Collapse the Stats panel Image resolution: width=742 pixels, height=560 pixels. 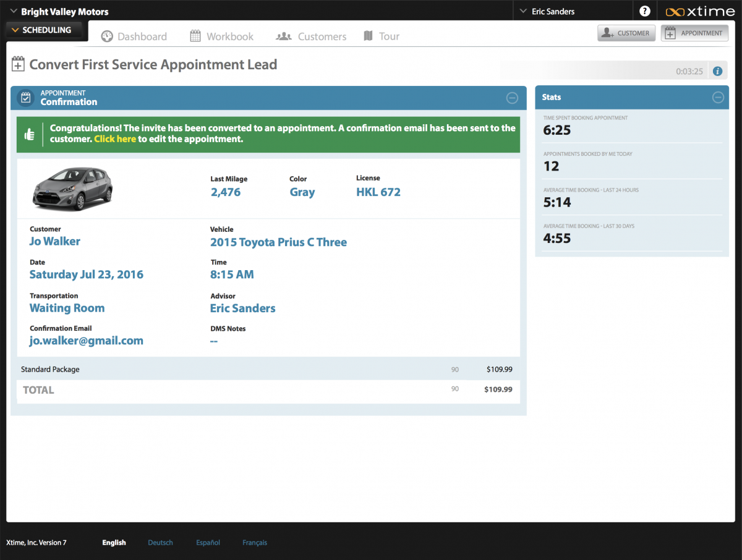[x=717, y=97]
